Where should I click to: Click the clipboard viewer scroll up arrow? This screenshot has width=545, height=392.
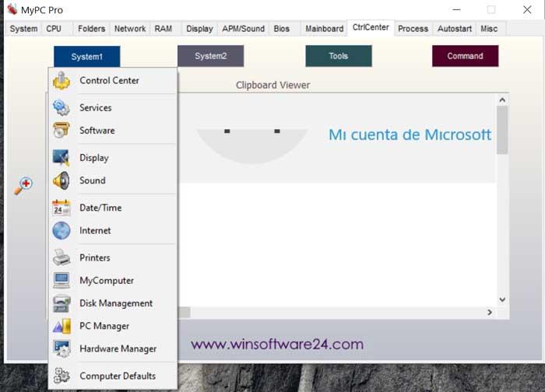[x=502, y=100]
